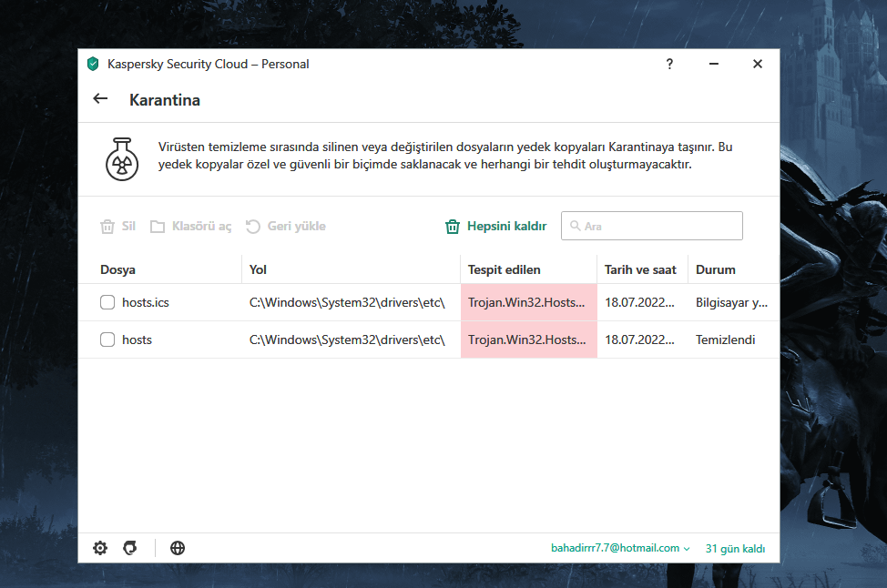
Task: Sort by the Yol column header
Action: pos(258,269)
